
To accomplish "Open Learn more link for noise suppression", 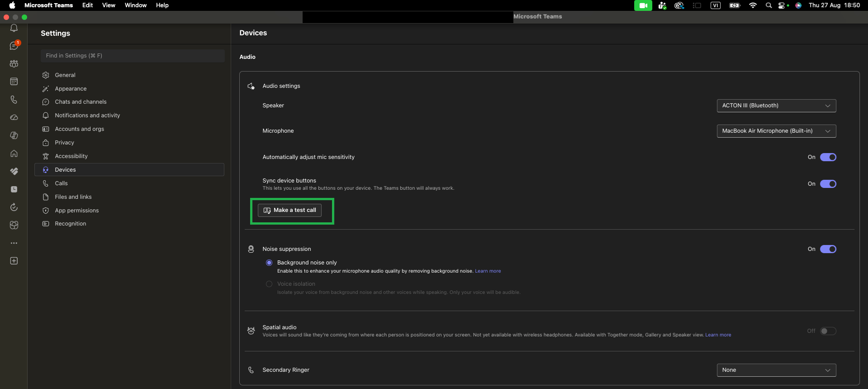I will coord(488,271).
